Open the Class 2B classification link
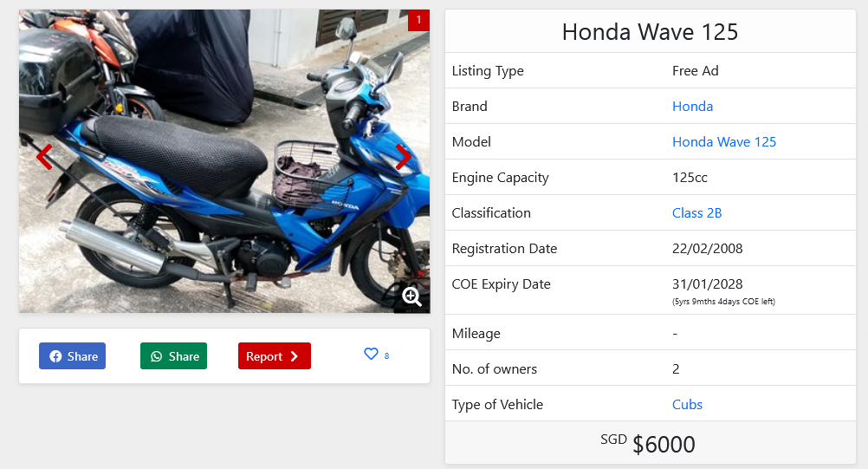868x469 pixels. (696, 212)
